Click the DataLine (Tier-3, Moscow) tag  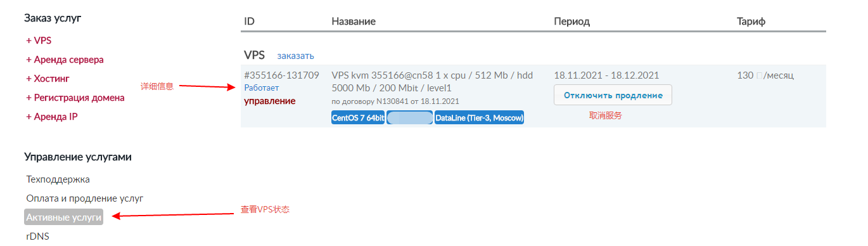[x=479, y=118]
